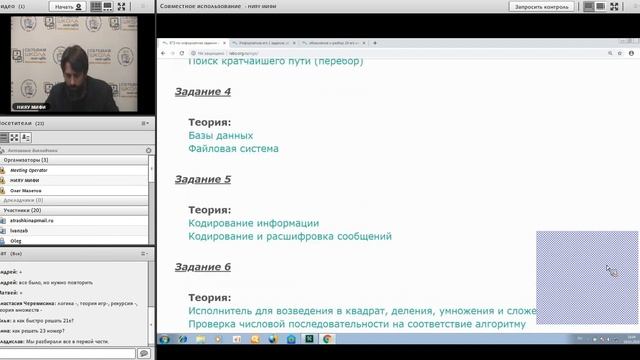
Task: Open breakout room view in attendees pod
Action: coord(14,138)
